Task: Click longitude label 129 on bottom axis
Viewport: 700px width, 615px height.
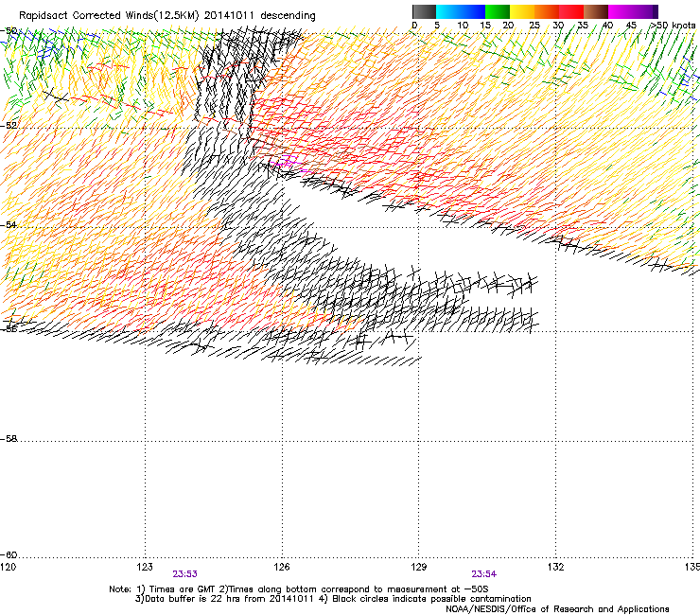Action: (x=418, y=567)
